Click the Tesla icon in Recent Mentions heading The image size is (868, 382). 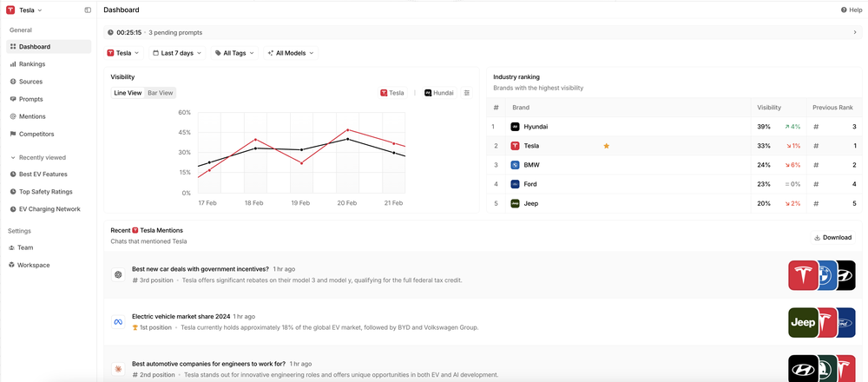pos(135,230)
